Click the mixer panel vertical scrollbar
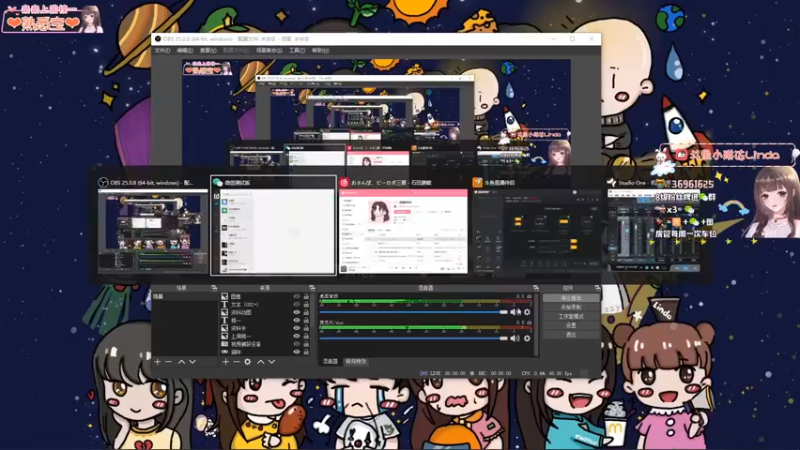The image size is (800, 450). pos(536,324)
